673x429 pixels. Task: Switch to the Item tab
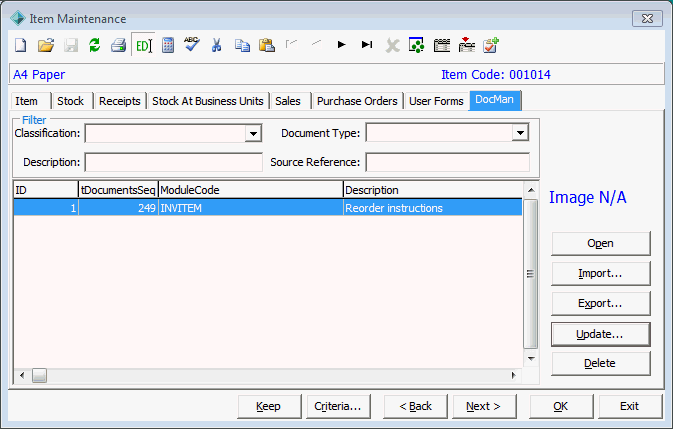[30, 101]
